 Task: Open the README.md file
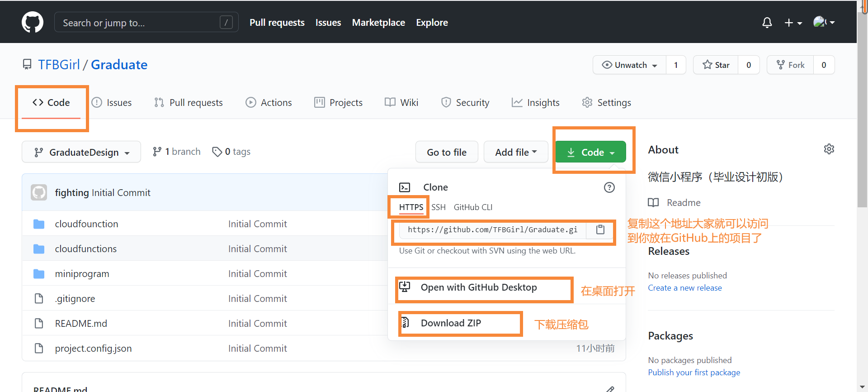click(x=81, y=324)
